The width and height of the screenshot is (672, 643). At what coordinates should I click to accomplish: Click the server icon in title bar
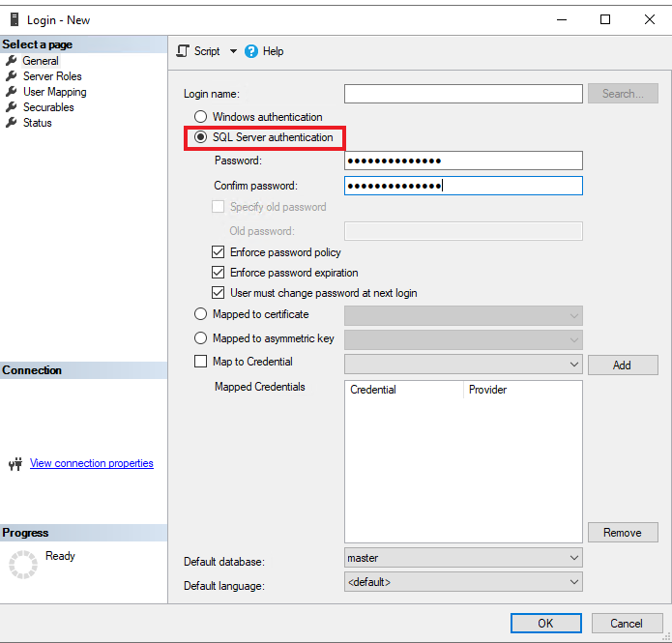click(15, 19)
